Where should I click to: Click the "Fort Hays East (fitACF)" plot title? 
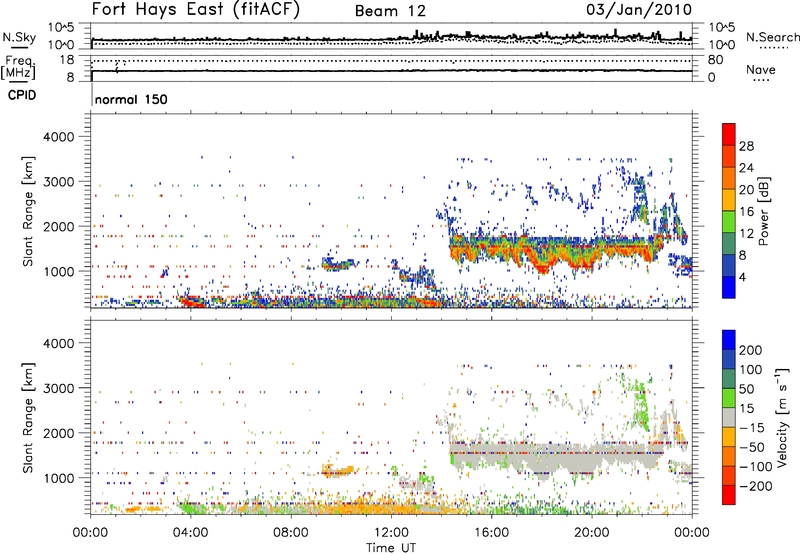pos(196,10)
